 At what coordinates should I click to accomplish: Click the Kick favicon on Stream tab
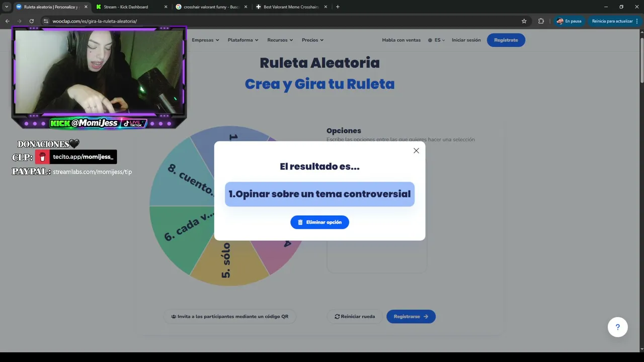99,7
